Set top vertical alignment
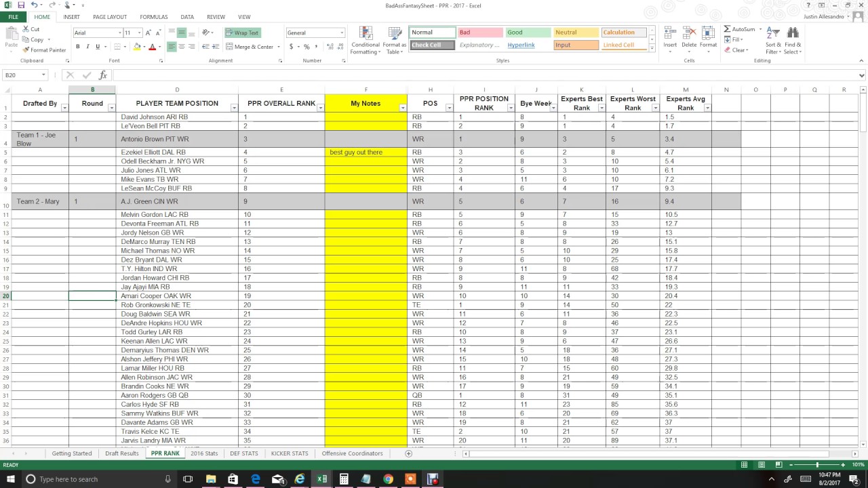 coord(172,33)
